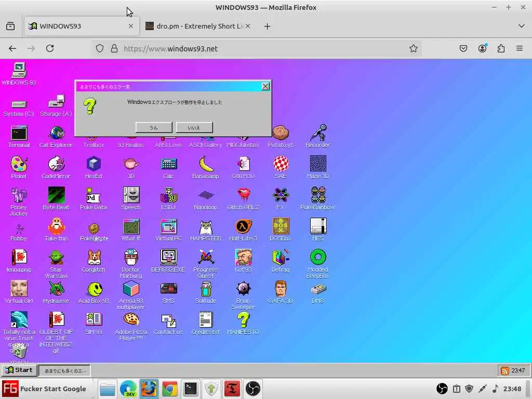This screenshot has height=399, width=532.
Task: Open System (C:) drive icon
Action: (x=19, y=108)
